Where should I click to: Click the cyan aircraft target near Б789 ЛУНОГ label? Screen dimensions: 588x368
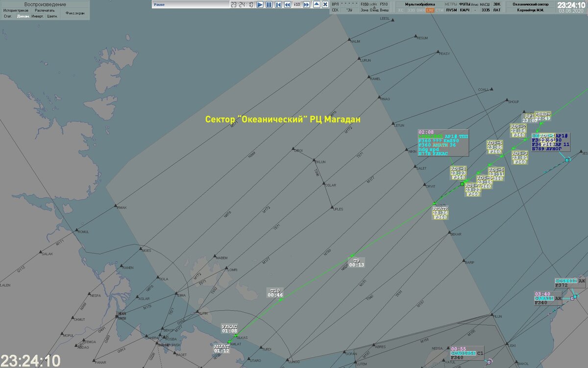click(x=567, y=160)
